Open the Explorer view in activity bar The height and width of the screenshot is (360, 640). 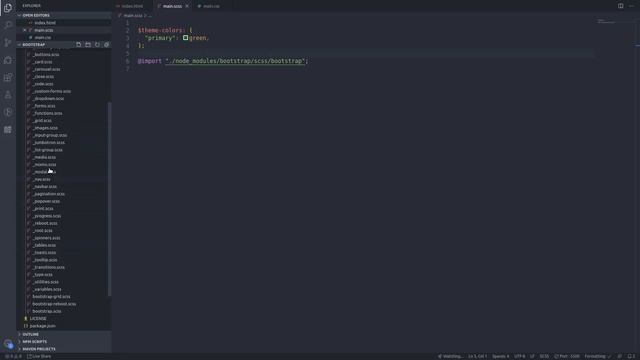pyautogui.click(x=8, y=8)
